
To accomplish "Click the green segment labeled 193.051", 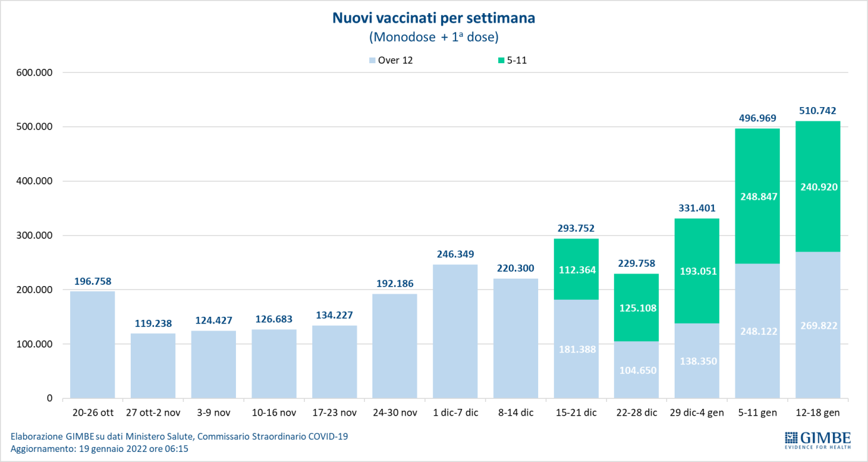I will coord(698,270).
